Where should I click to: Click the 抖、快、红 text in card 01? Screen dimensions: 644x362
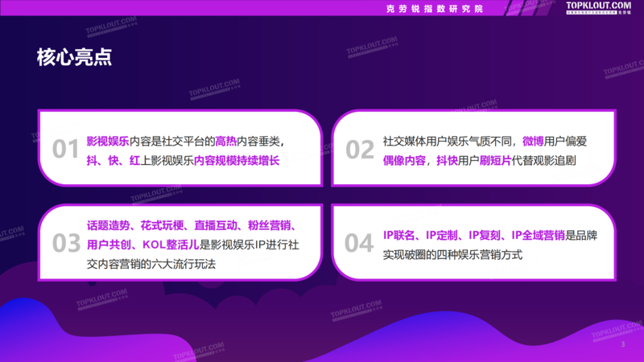pyautogui.click(x=114, y=160)
